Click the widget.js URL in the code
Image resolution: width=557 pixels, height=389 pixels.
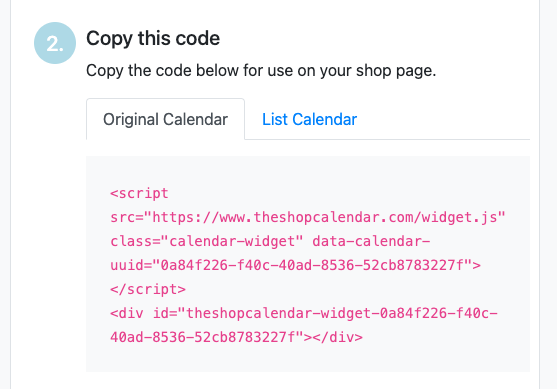[325, 217]
